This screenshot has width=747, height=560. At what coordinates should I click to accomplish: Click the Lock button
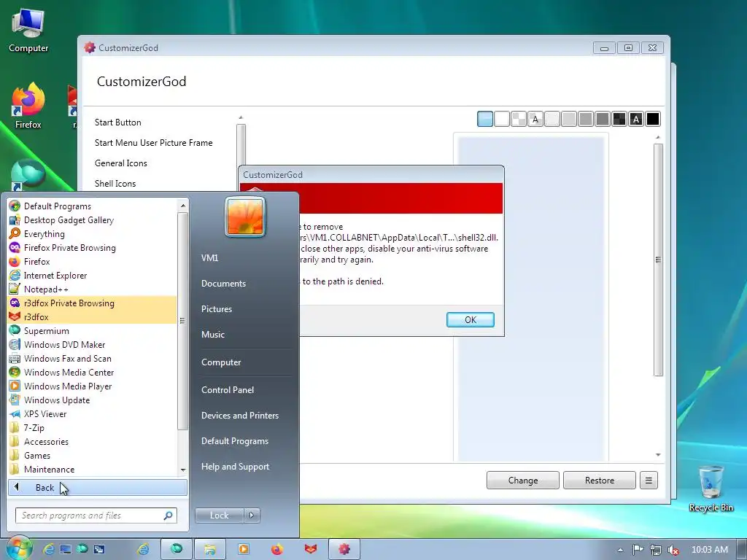219,516
